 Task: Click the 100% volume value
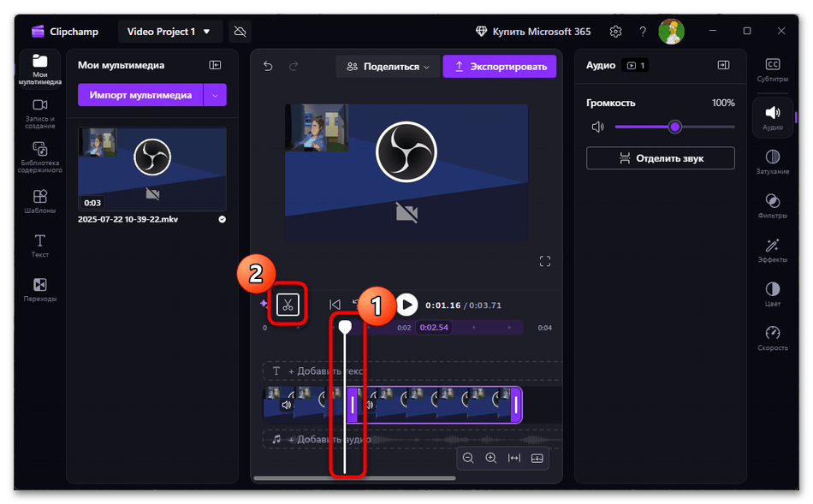tap(723, 103)
